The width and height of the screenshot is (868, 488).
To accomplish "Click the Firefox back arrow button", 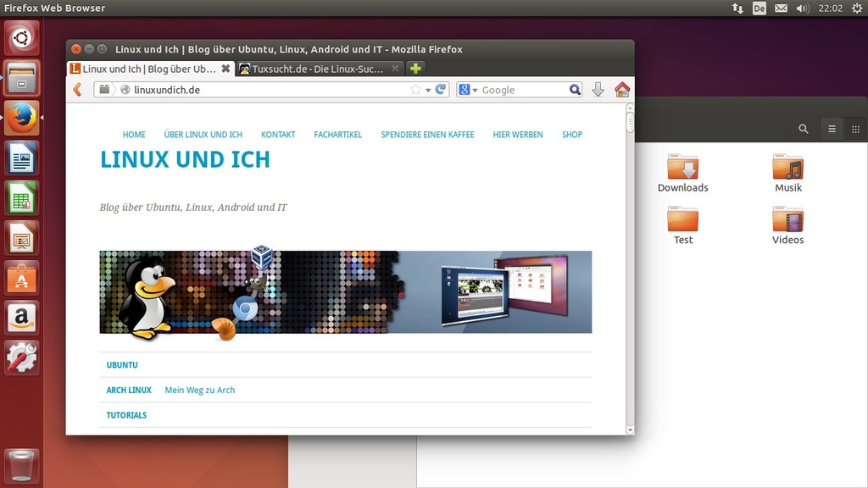I will [77, 90].
